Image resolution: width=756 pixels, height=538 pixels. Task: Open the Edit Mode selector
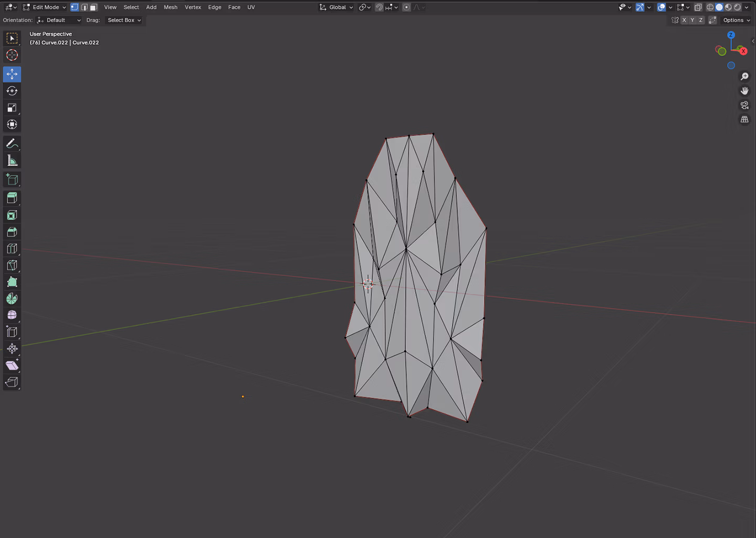click(x=45, y=7)
